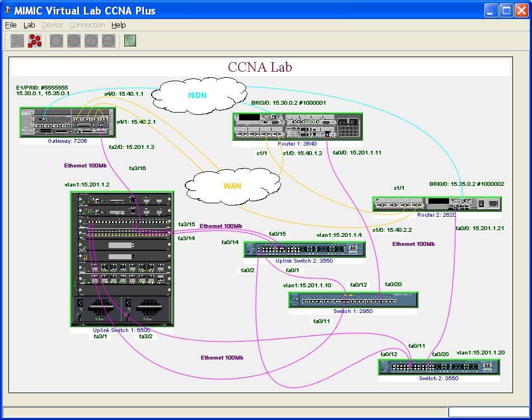Open the File menu

click(11, 25)
